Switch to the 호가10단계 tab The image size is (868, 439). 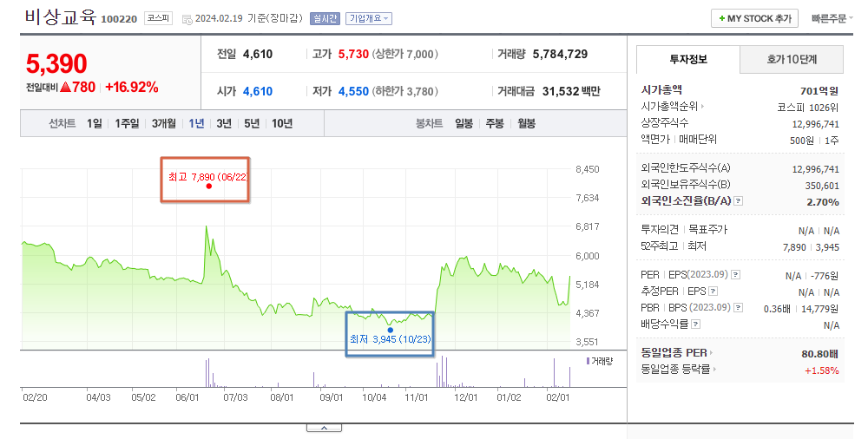pyautogui.click(x=792, y=59)
